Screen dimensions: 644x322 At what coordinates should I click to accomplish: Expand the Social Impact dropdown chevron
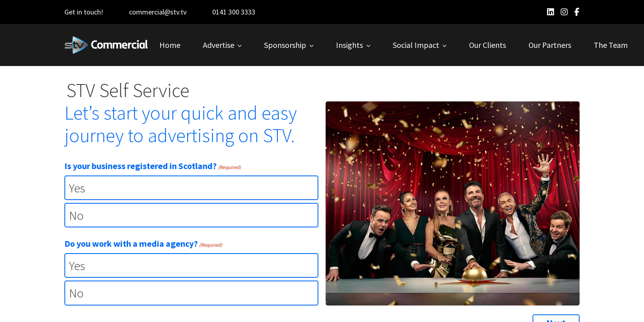(x=444, y=46)
